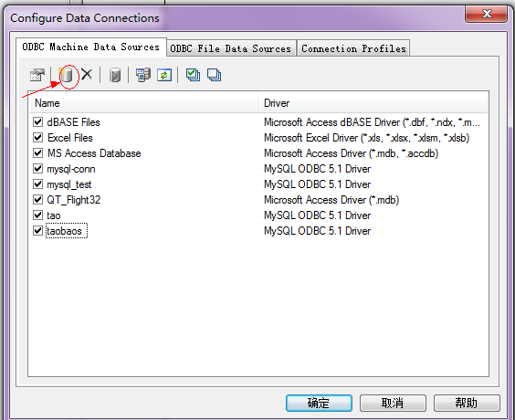Add a new data source

pos(66,75)
